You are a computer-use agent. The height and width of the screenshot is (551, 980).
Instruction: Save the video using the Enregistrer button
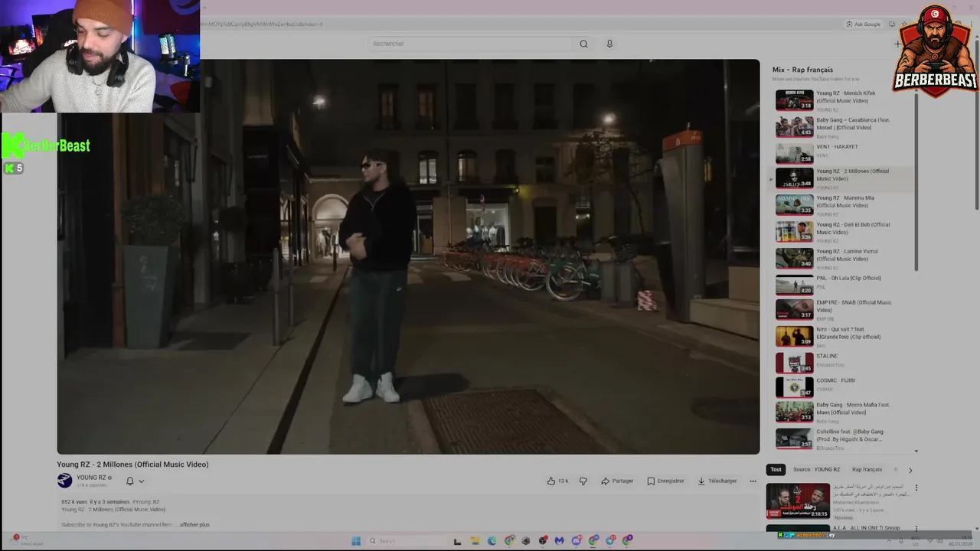(665, 481)
